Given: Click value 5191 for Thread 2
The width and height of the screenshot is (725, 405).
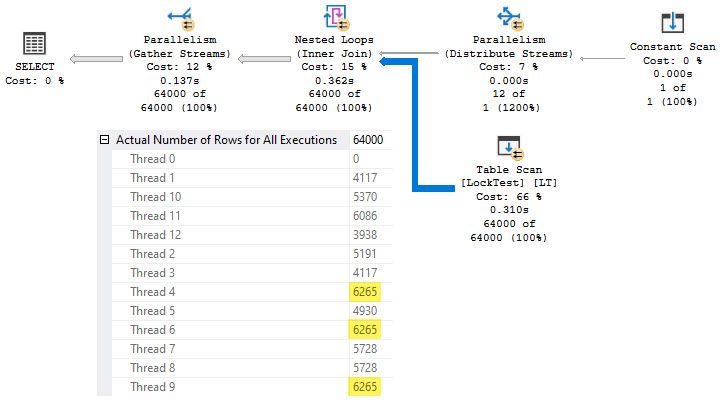Looking at the screenshot, I should pos(365,253).
